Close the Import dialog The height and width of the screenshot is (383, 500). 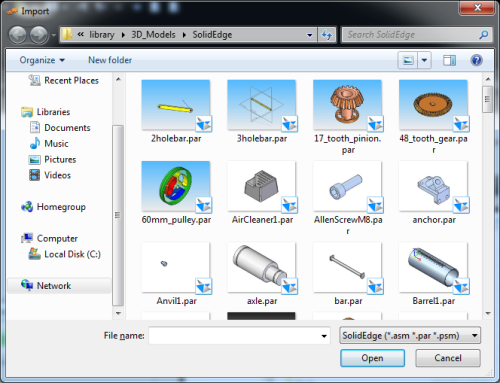coord(477,8)
